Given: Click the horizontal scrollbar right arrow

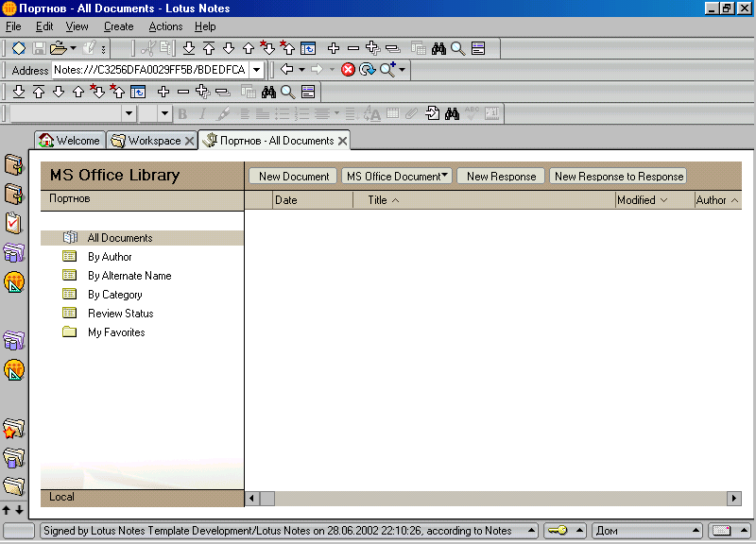Looking at the screenshot, I should [x=734, y=499].
